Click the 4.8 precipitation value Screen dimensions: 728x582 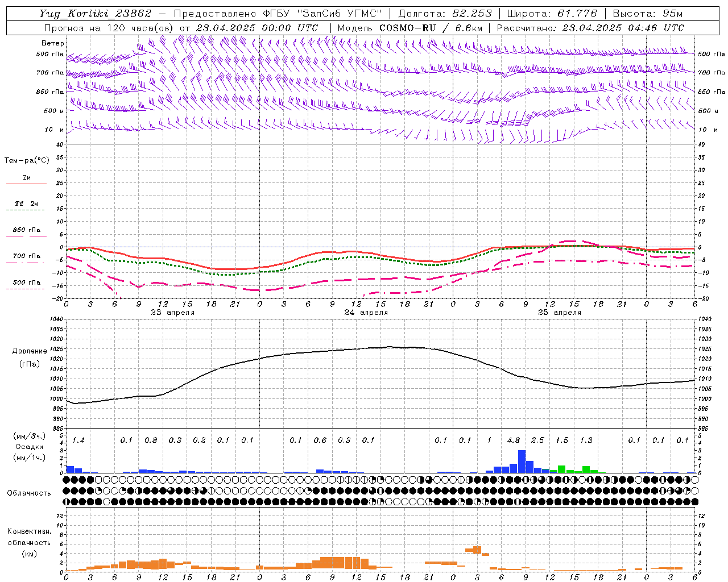point(514,440)
